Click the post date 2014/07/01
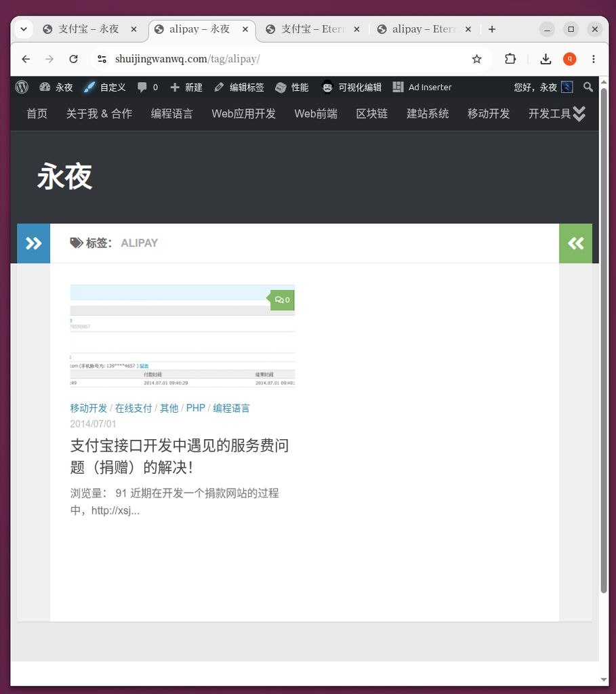The height and width of the screenshot is (694, 616). pyautogui.click(x=93, y=424)
